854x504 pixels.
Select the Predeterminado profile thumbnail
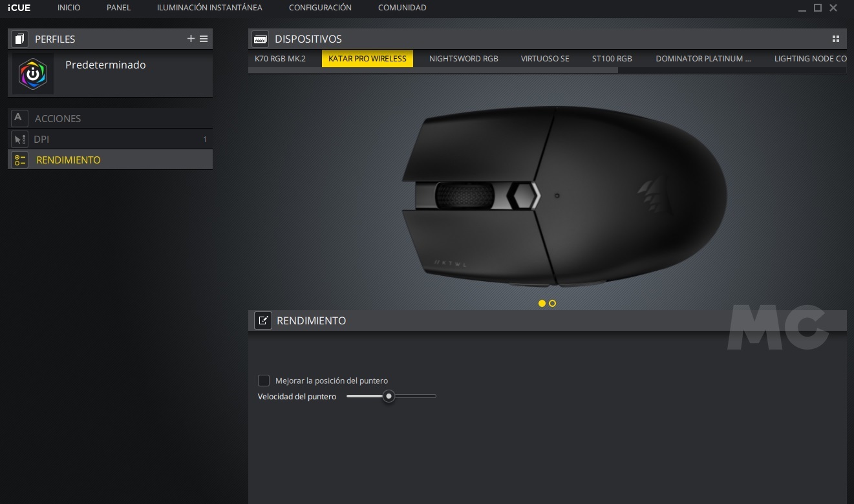tap(33, 74)
